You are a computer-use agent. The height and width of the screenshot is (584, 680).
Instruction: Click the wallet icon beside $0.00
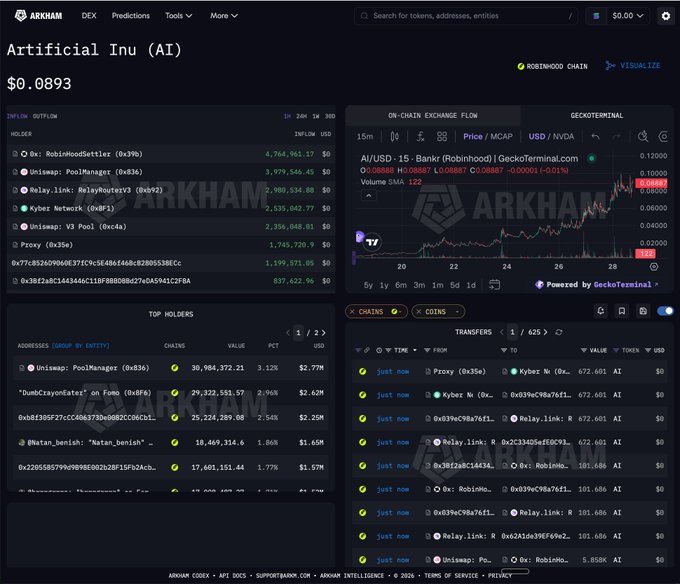coord(596,16)
